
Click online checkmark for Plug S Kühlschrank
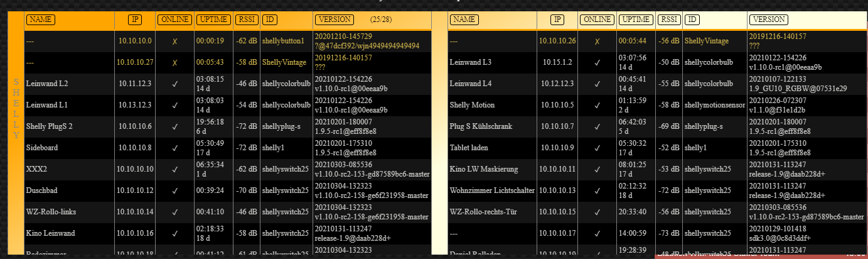(597, 126)
